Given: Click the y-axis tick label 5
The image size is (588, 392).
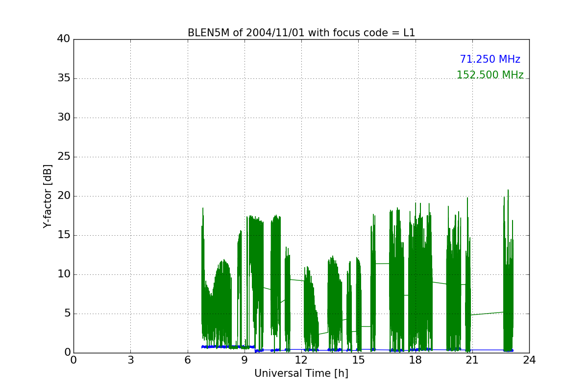Looking at the screenshot, I should [67, 314].
